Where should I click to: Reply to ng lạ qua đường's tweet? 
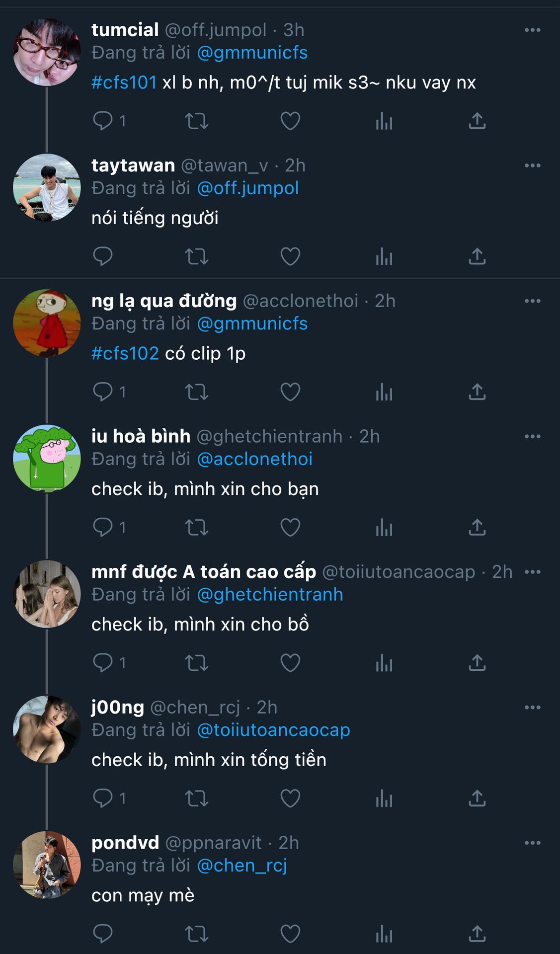103,392
